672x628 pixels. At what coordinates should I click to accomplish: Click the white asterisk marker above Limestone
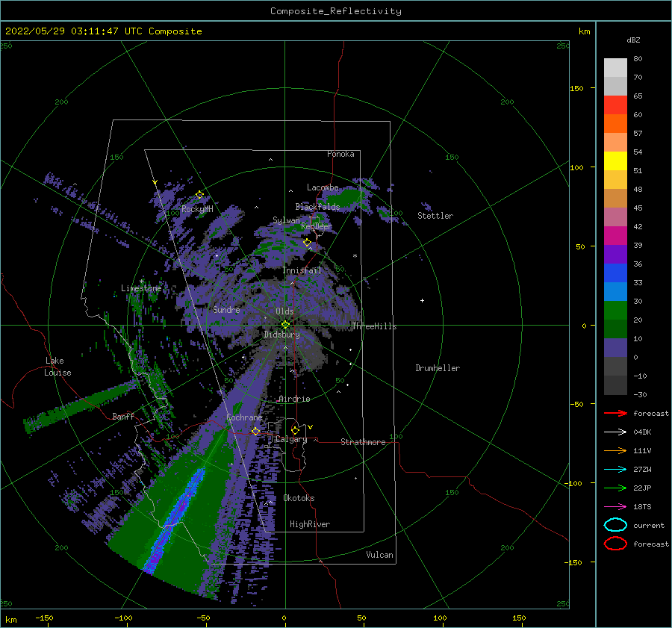pyautogui.click(x=141, y=282)
